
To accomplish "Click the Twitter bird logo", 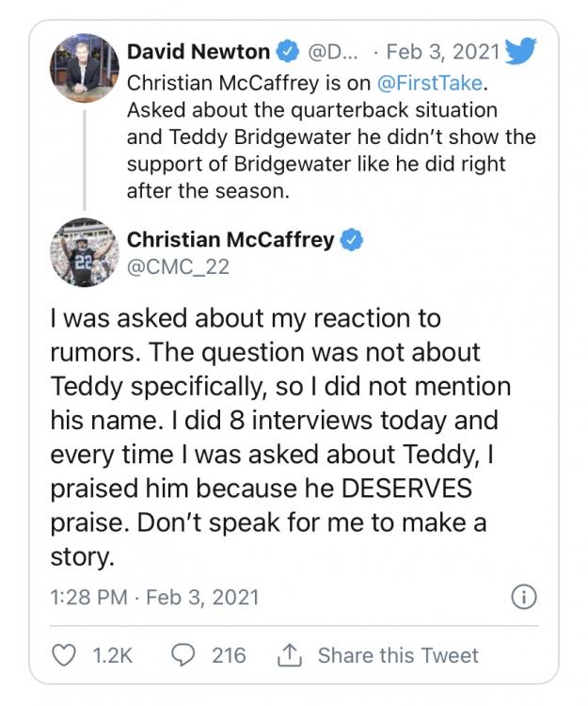I will [519, 52].
